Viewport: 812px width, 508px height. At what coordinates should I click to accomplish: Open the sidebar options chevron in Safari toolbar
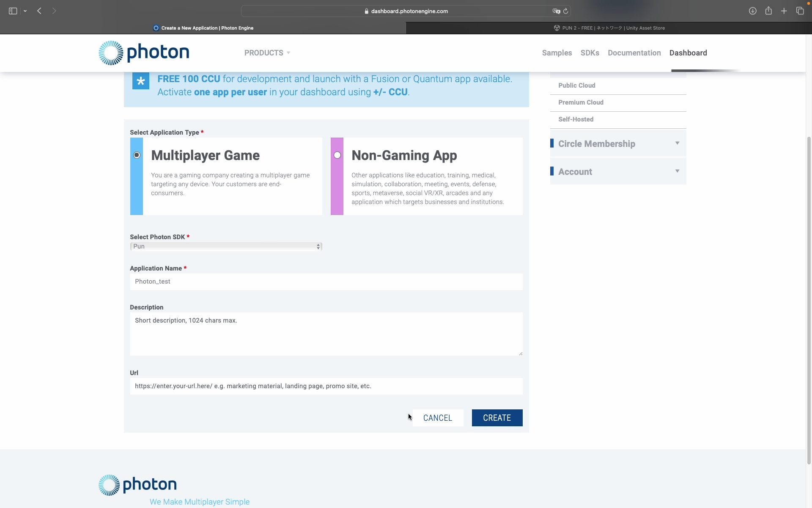[x=25, y=11]
